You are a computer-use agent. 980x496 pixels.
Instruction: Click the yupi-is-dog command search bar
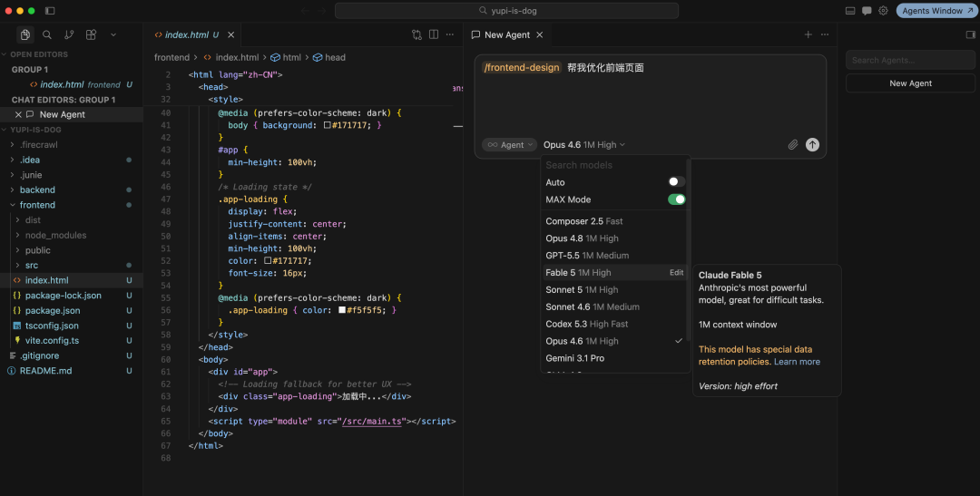click(x=507, y=11)
